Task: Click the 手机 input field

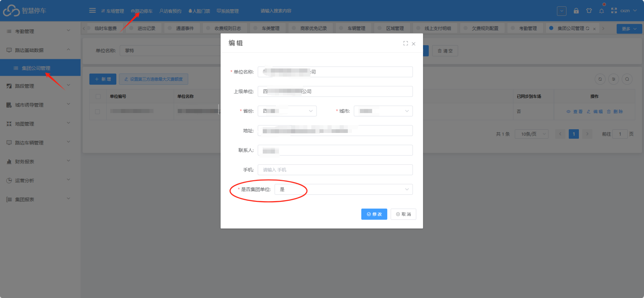Action: click(x=335, y=170)
